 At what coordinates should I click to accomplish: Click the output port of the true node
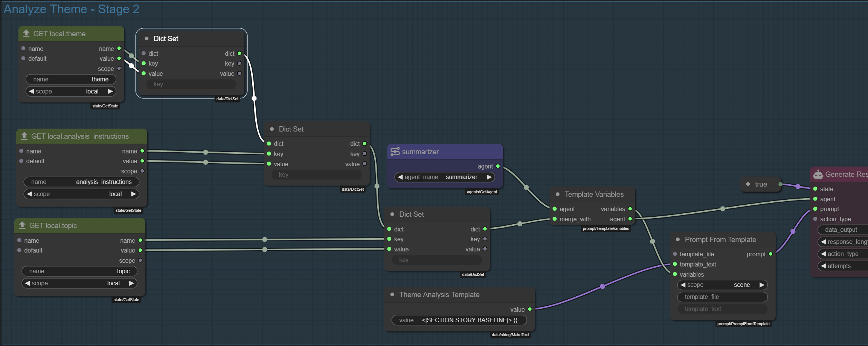(780, 184)
